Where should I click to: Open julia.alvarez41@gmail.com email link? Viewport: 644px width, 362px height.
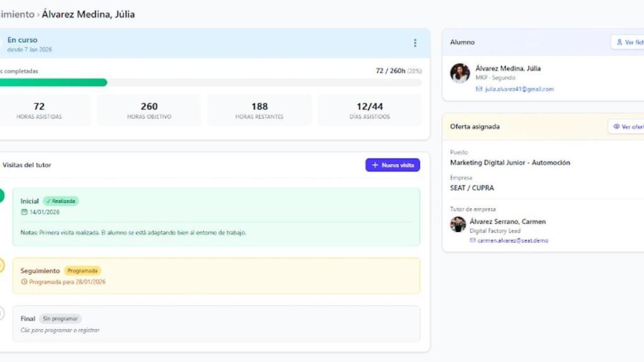click(x=519, y=89)
